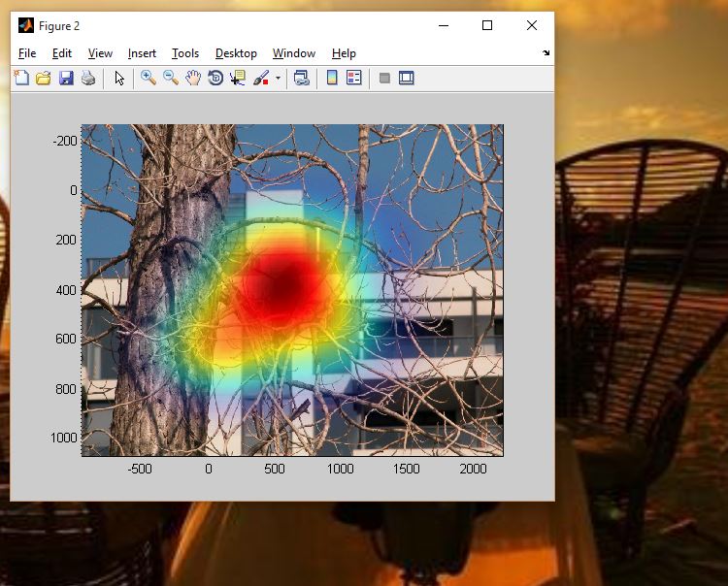Open the Window menu
This screenshot has height=586, width=728.
294,53
